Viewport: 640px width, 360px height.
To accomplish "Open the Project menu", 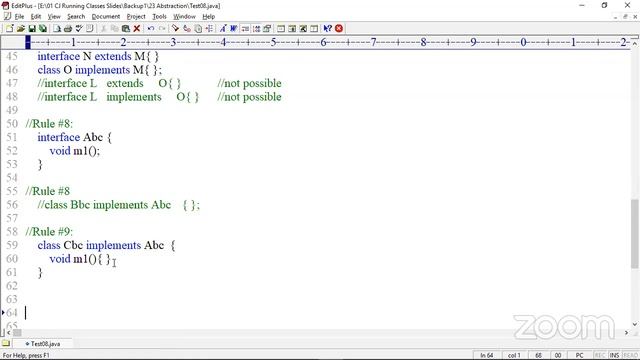I will pyautogui.click(x=136, y=16).
